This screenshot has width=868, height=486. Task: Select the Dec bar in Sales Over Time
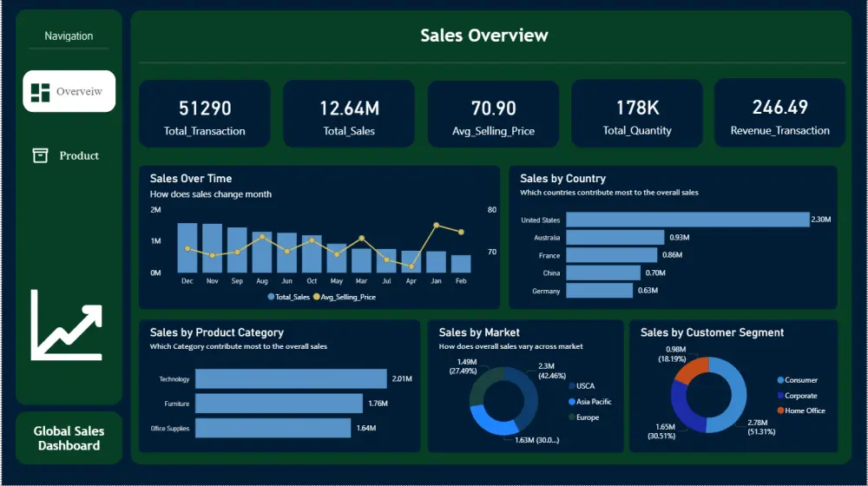pos(187,248)
